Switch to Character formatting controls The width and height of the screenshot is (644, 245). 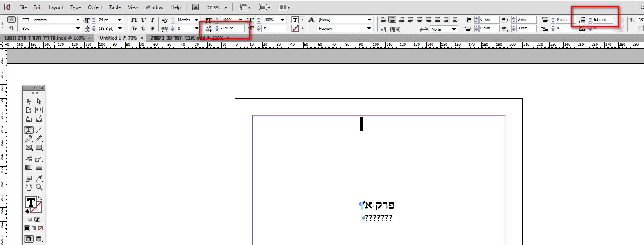point(11,20)
